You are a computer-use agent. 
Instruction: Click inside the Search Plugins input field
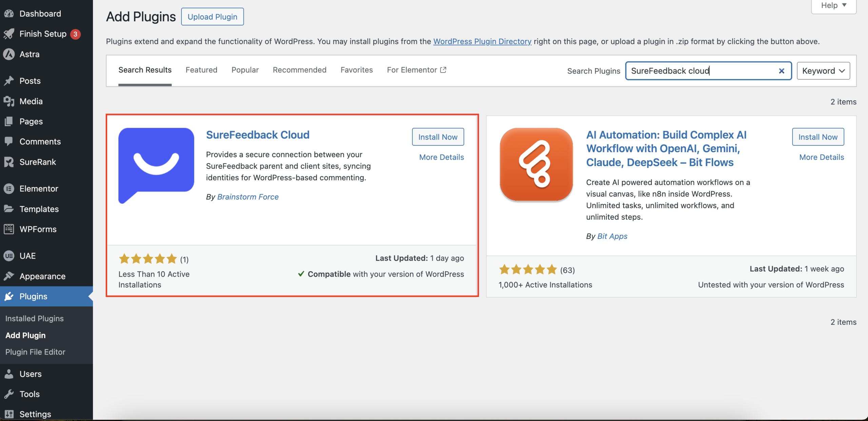pos(698,71)
